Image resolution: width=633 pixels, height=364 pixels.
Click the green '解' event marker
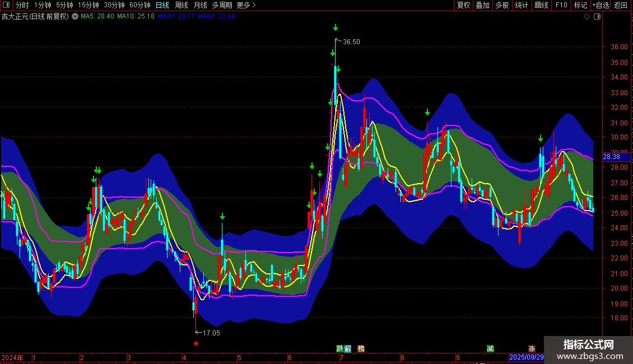point(347,348)
